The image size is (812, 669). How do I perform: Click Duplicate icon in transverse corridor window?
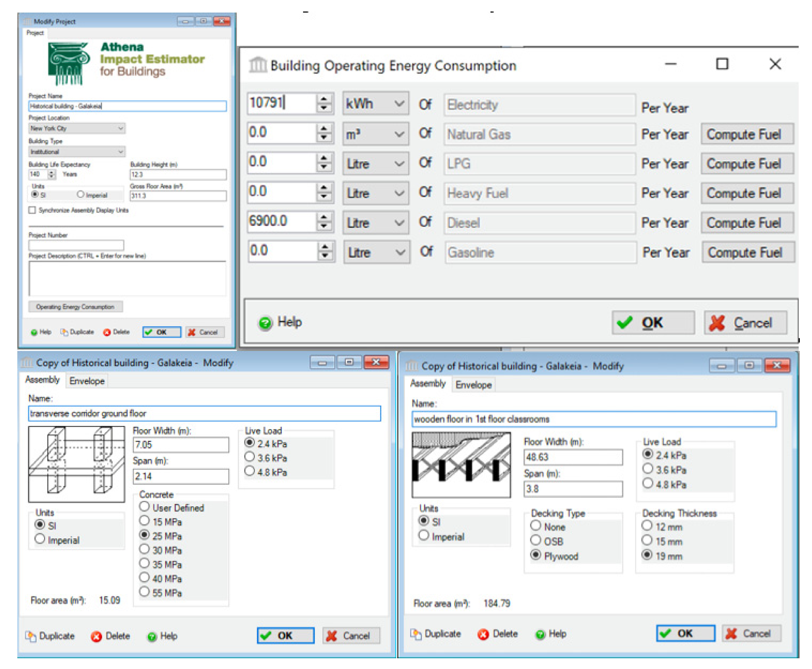point(31,636)
